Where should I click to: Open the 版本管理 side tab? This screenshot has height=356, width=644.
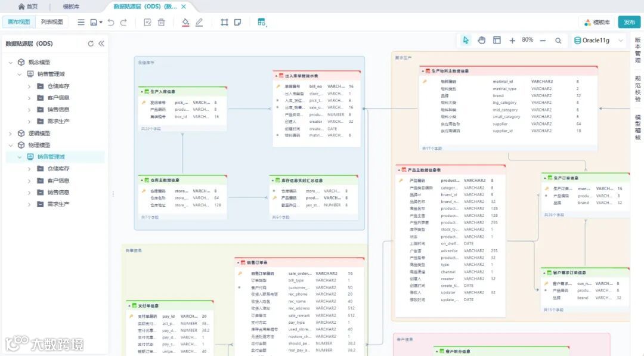(x=638, y=49)
